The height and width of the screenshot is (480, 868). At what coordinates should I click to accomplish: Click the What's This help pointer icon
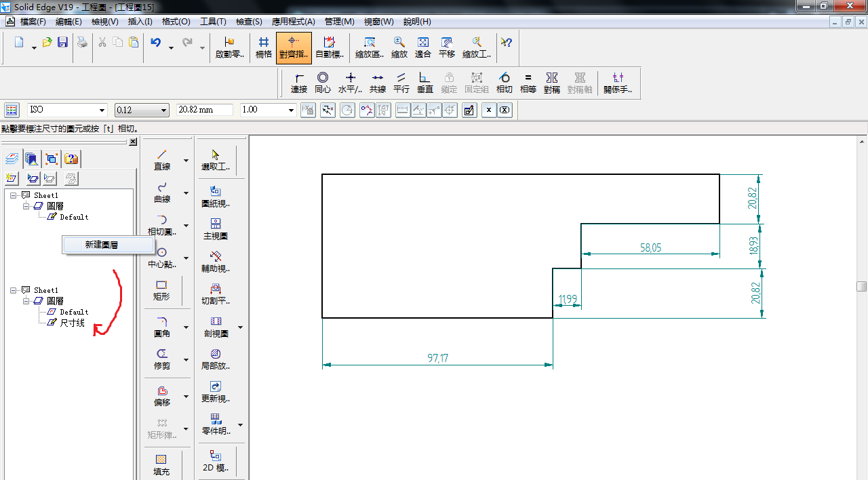pyautogui.click(x=506, y=43)
